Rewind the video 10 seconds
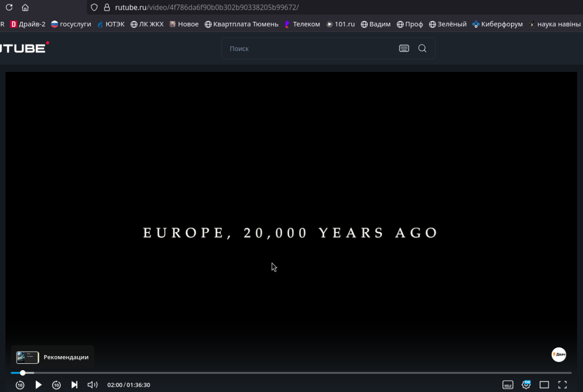583x392 pixels. click(20, 385)
